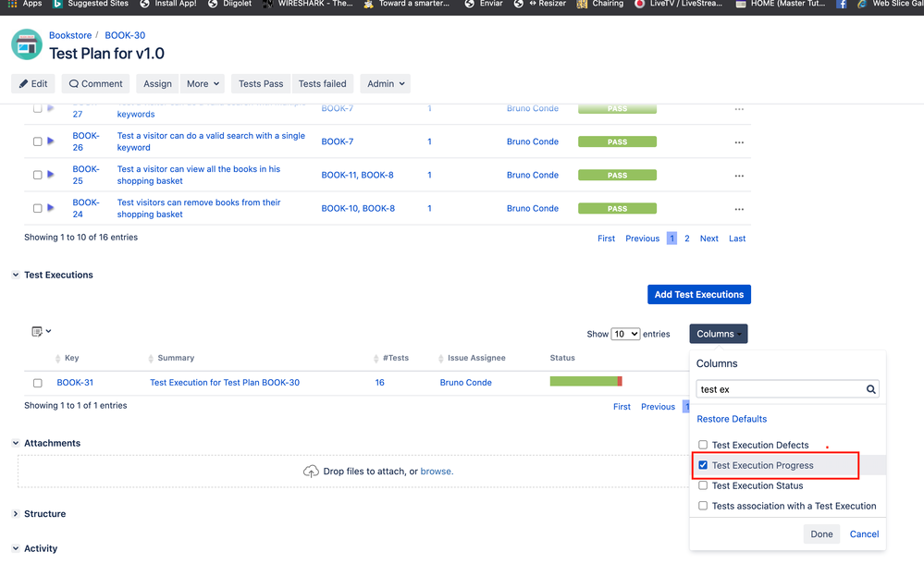Click the Comment button
Viewport: 924px width, 564px height.
tap(95, 84)
